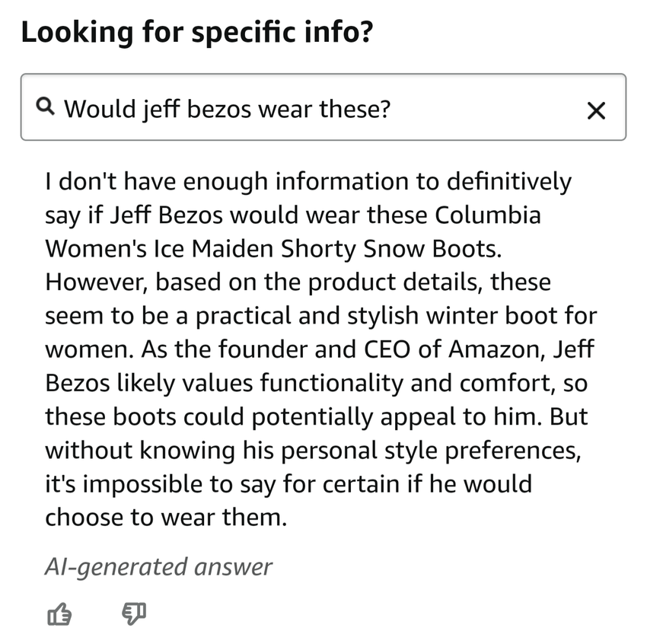Click the final line 'choose to wear them.'
Screen dimensions: 647x644
click(x=166, y=517)
